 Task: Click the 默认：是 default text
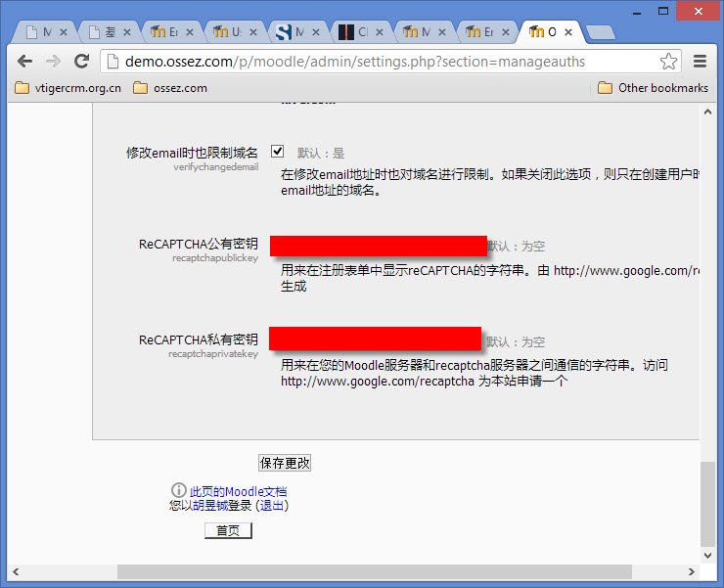tap(321, 154)
